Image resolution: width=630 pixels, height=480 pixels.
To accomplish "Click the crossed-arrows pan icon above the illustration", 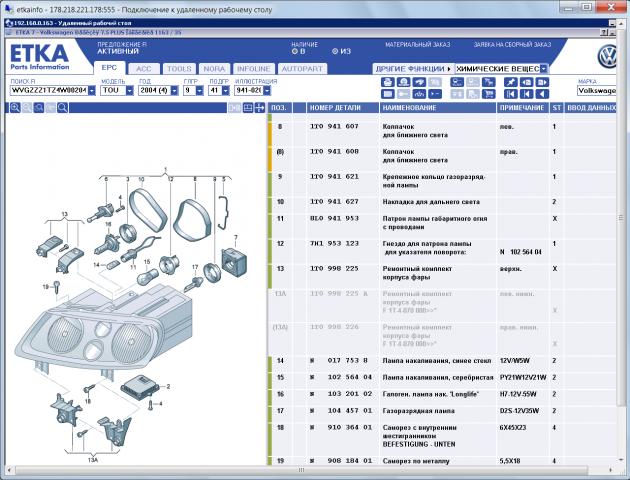I will coord(260,108).
